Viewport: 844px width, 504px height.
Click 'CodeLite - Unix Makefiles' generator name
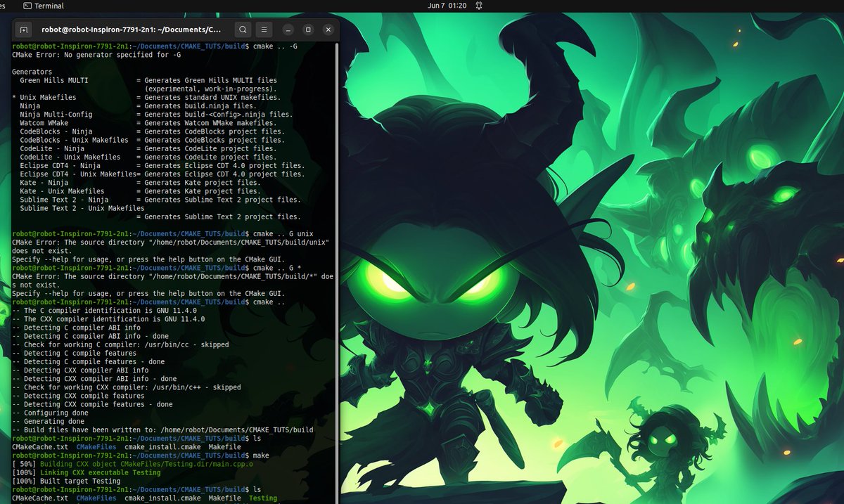point(70,156)
